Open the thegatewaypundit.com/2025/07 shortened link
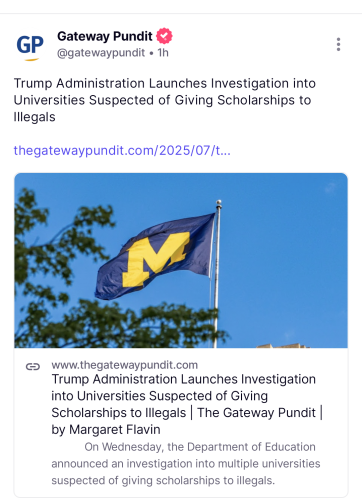Image resolution: width=362 pixels, height=500 pixels. (x=122, y=151)
